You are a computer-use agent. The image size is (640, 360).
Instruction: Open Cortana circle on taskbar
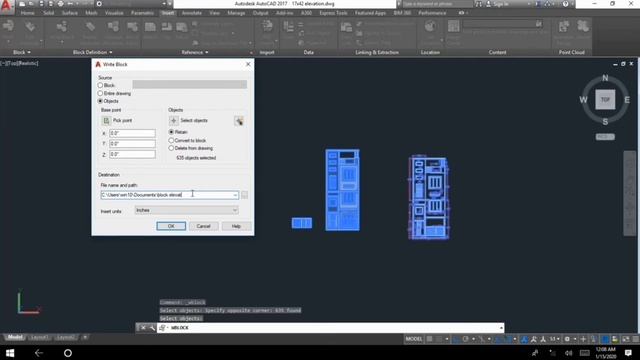[x=68, y=353]
